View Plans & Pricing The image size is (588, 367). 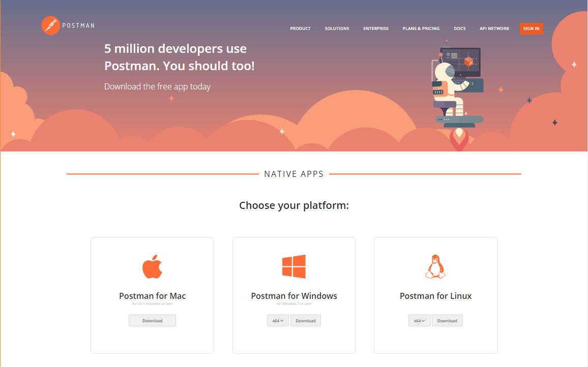pos(421,28)
